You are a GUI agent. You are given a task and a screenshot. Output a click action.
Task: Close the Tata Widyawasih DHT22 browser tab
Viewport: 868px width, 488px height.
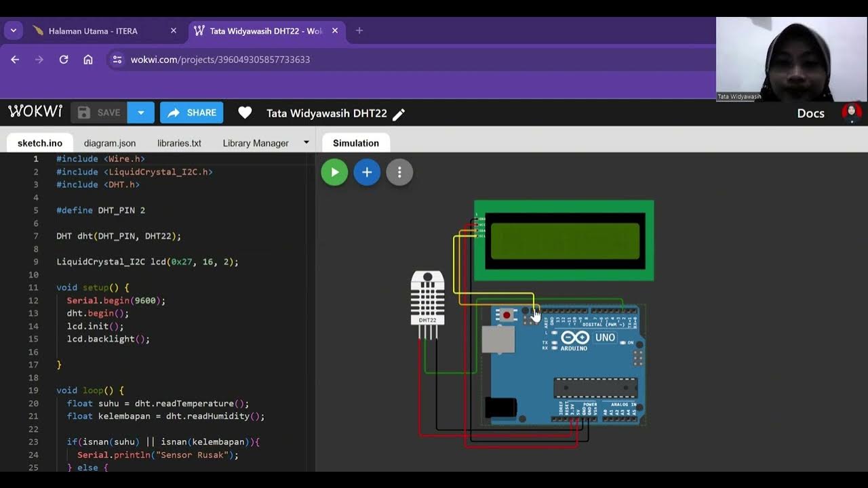click(335, 31)
